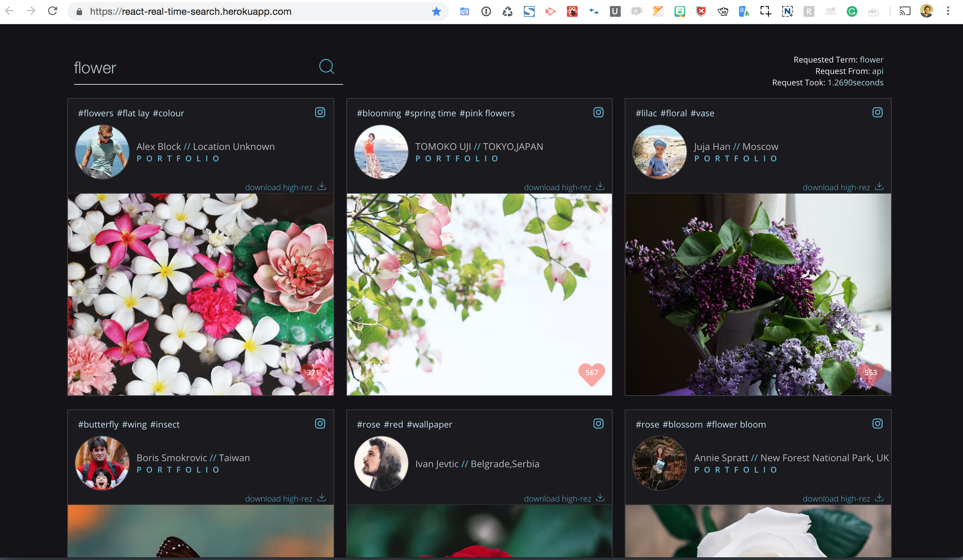The width and height of the screenshot is (963, 560).
Task: Click TOMOKO UJI's profile avatar
Action: [381, 152]
